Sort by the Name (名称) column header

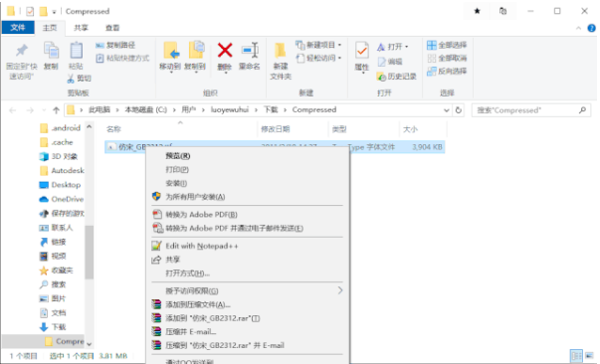point(113,129)
